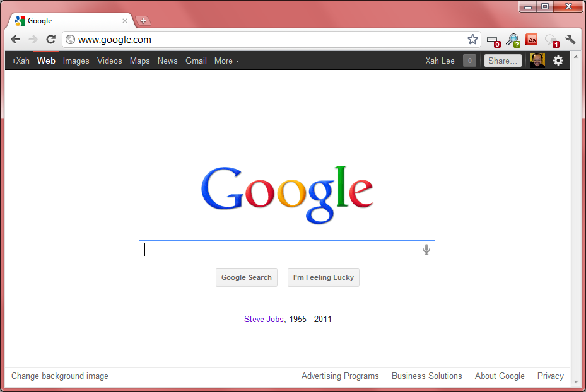Open the notifications counter showing 0
The image size is (586, 392).
pos(469,61)
